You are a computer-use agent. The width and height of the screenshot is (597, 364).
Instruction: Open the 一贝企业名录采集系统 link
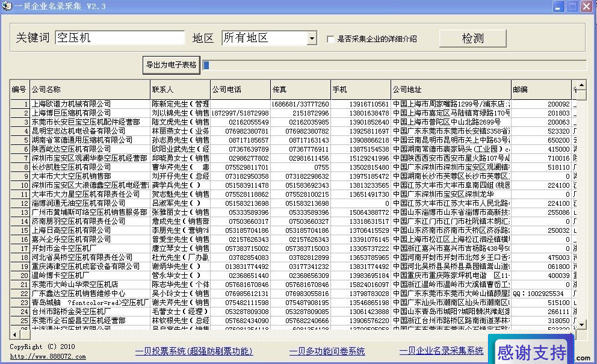click(441, 350)
